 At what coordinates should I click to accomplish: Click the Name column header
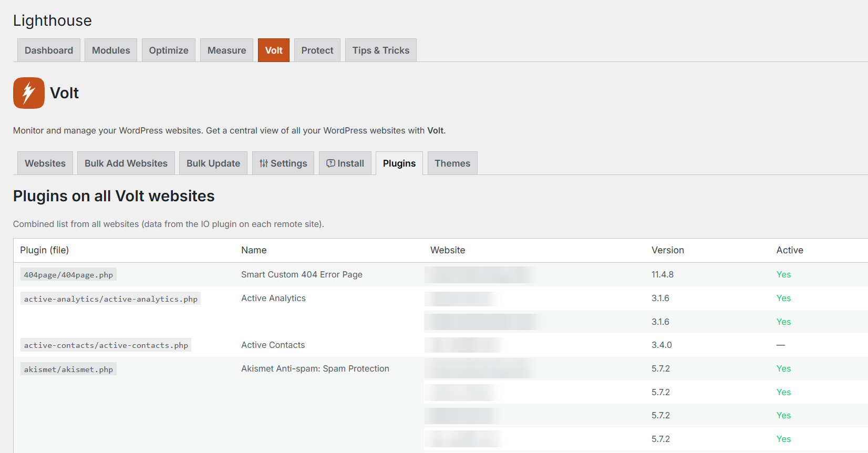(x=254, y=250)
